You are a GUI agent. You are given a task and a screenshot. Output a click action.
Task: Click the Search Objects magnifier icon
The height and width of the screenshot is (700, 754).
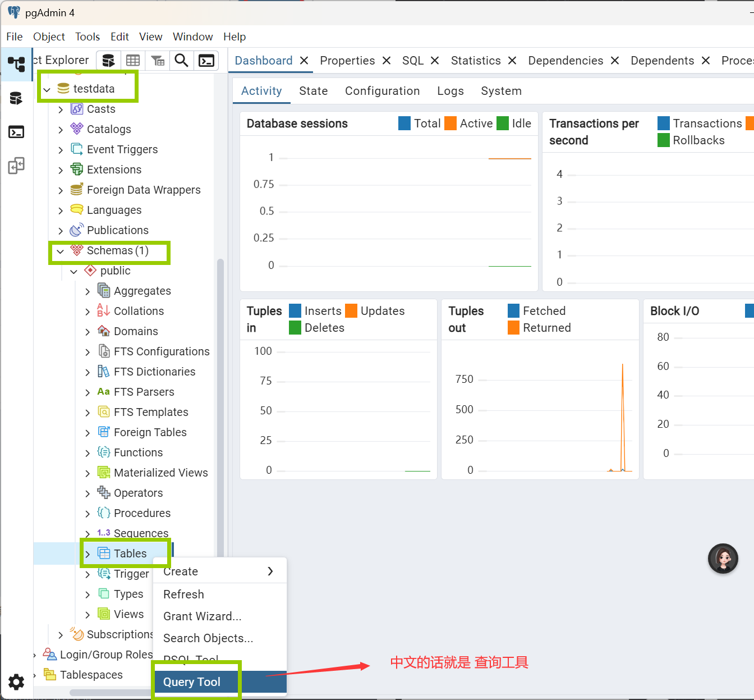pos(181,61)
